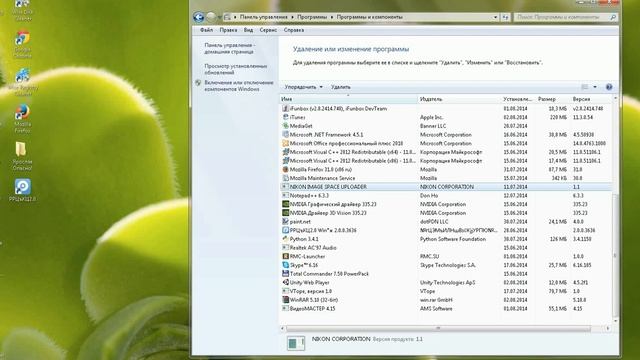
Task: Select the Mozilla Firefox 31.0 list icon
Action: (x=285, y=169)
